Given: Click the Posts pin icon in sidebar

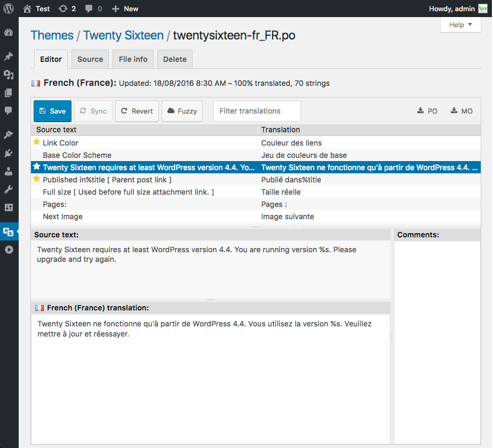Looking at the screenshot, I should pyautogui.click(x=9, y=57).
